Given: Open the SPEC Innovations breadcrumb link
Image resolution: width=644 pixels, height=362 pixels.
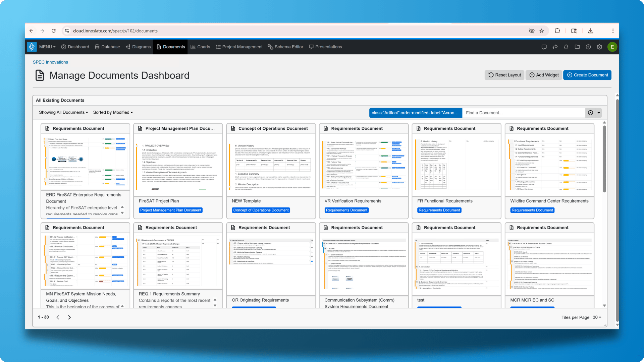Looking at the screenshot, I should [x=50, y=62].
